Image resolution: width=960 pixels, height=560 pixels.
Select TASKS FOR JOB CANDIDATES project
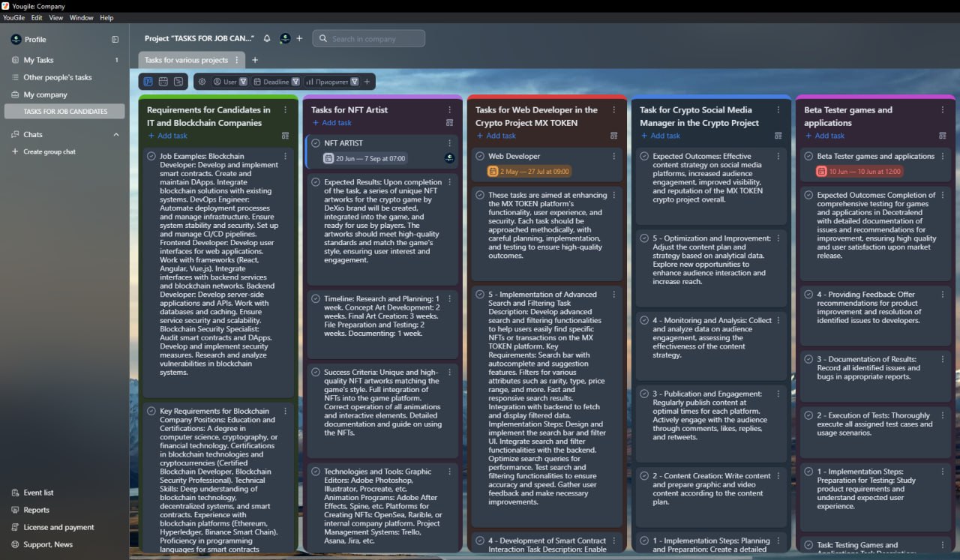(64, 111)
